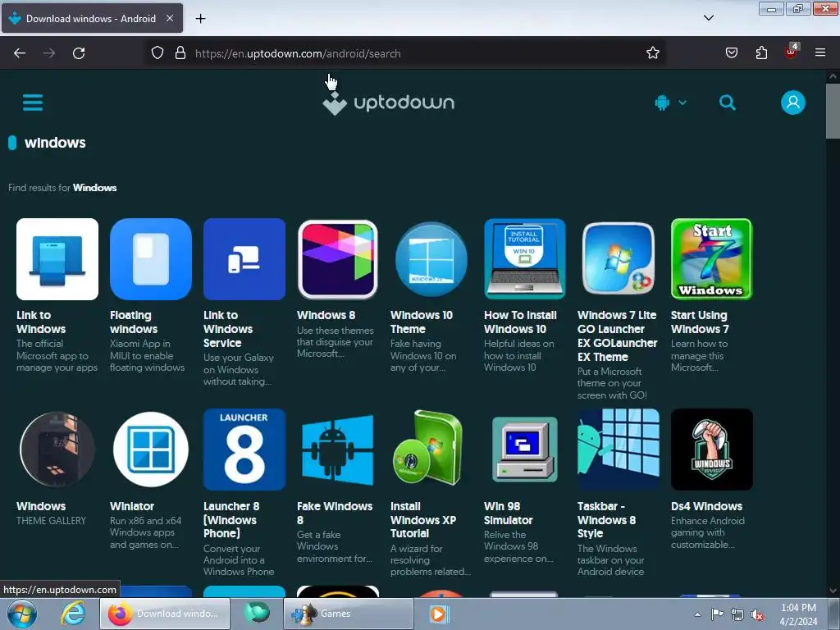
Task: Open the Ds4 Windows app icon
Action: [712, 450]
